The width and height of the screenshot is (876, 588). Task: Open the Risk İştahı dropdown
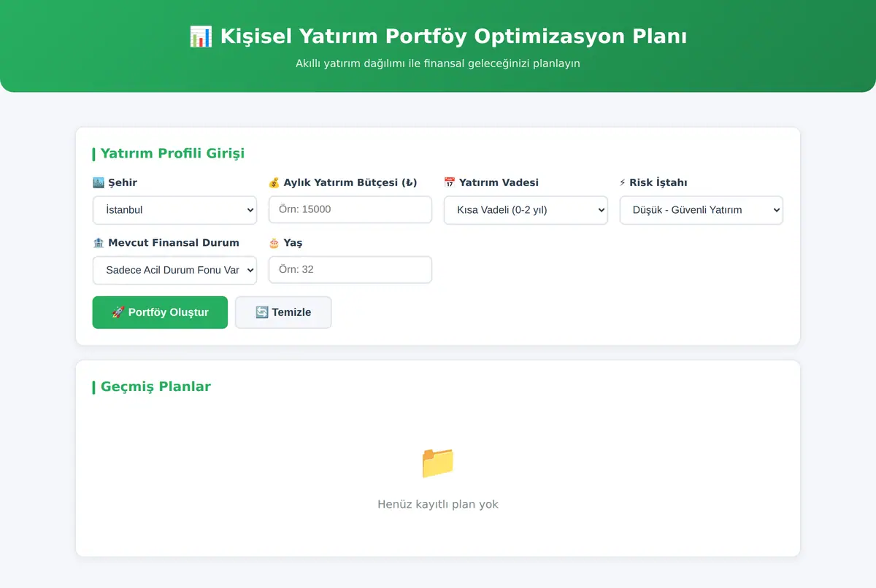(x=702, y=210)
